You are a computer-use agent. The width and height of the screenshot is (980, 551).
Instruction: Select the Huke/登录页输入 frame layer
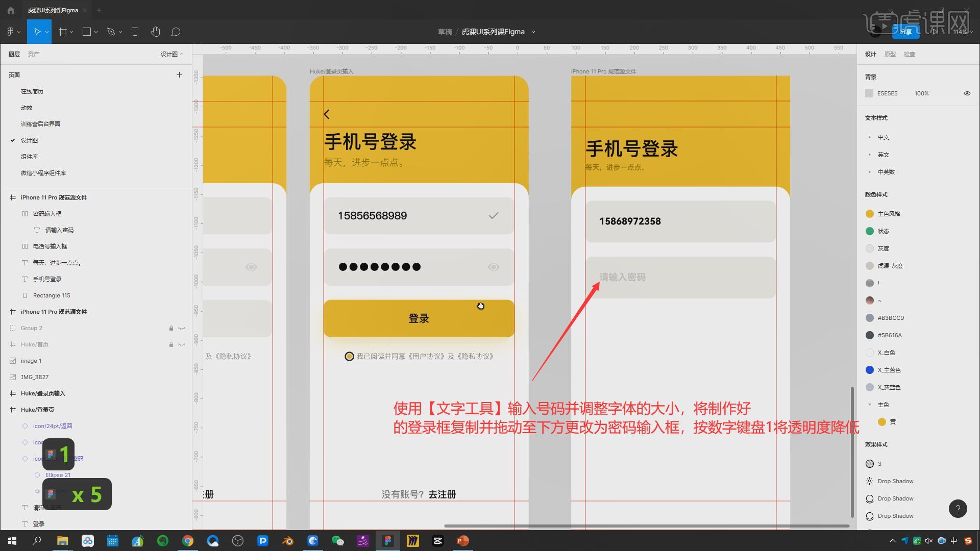(43, 393)
